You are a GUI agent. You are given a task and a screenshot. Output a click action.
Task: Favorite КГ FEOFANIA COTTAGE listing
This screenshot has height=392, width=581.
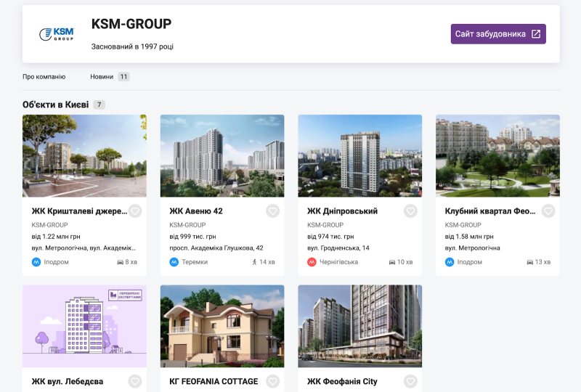(272, 381)
